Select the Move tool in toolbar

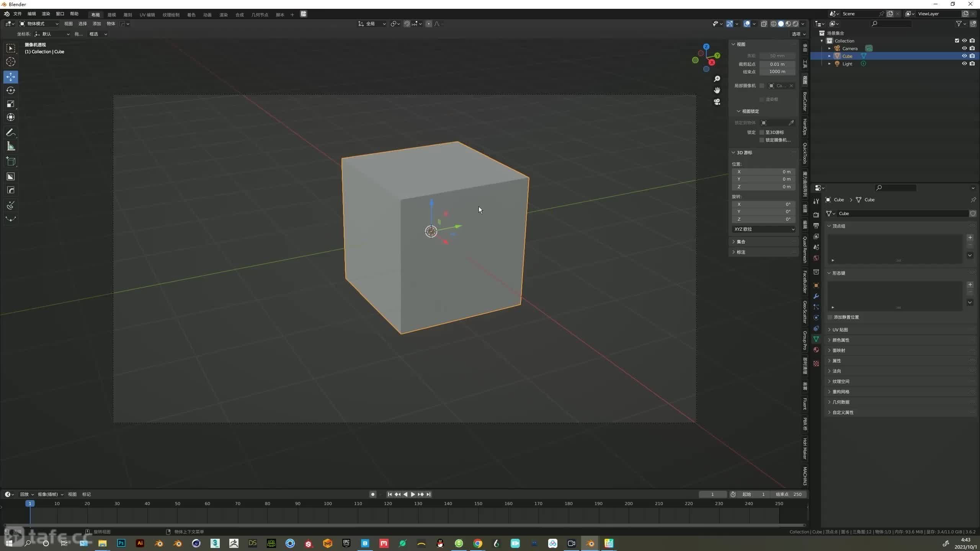click(10, 75)
